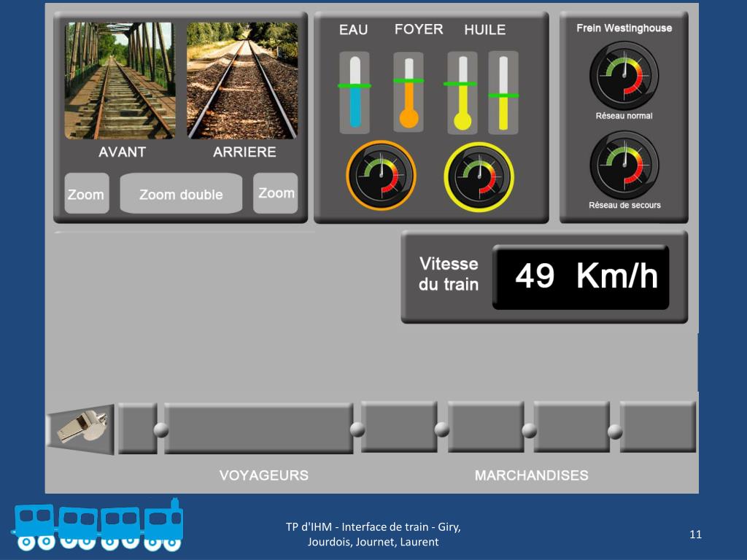Select the long VOYAGEURS passenger car
This screenshot has width=747, height=560.
(259, 428)
